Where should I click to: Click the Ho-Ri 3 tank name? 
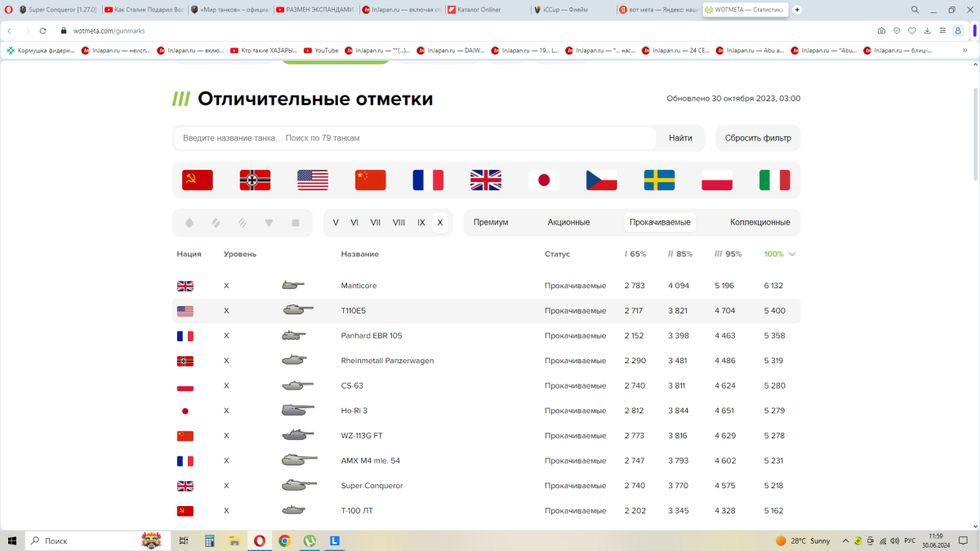pos(354,411)
